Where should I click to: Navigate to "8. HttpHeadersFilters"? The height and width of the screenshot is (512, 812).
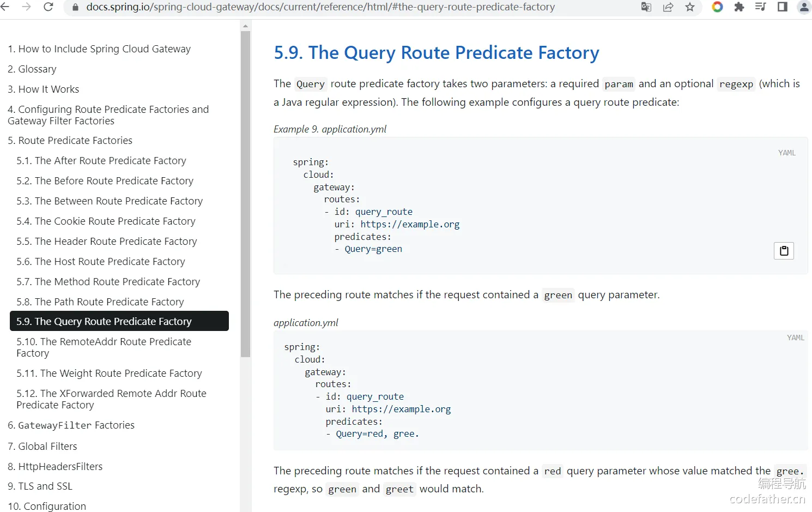[x=55, y=467]
